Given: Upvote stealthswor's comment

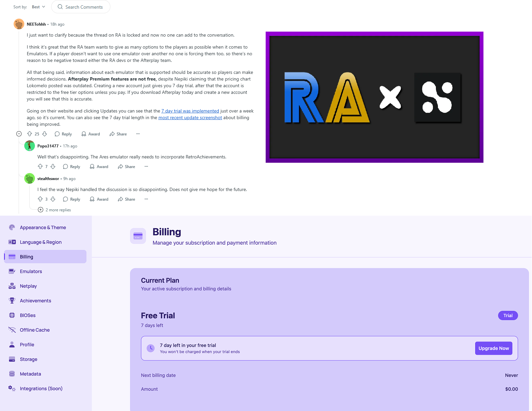Looking at the screenshot, I should (x=40, y=199).
